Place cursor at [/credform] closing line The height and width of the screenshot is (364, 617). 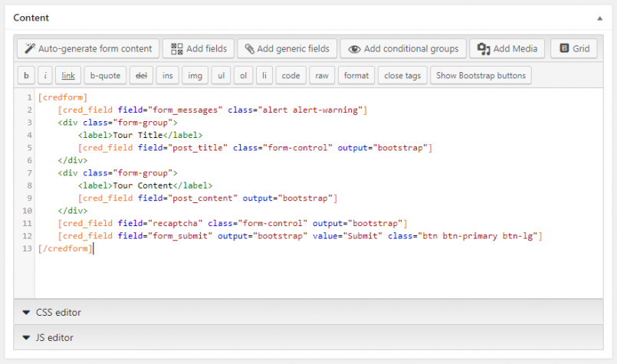[x=65, y=248]
